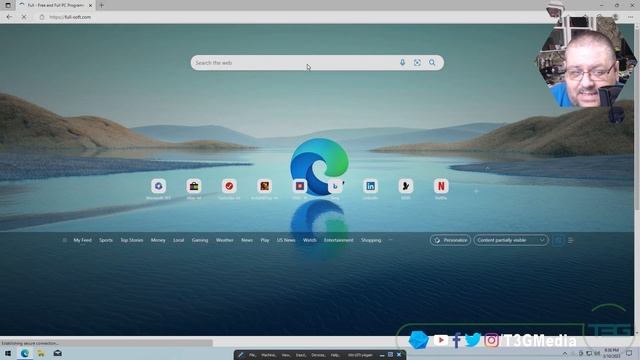
Task: Click the taskbar clock and date
Action: tap(611, 353)
